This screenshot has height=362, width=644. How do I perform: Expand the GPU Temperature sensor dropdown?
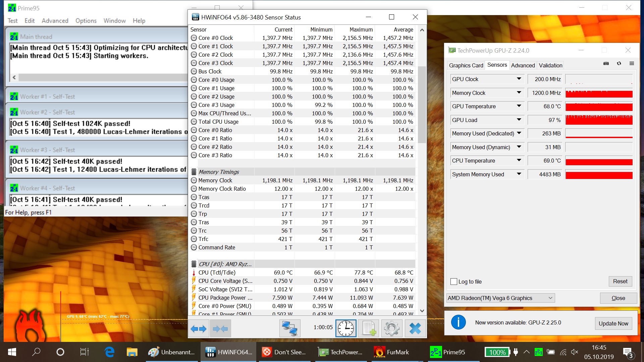[519, 106]
